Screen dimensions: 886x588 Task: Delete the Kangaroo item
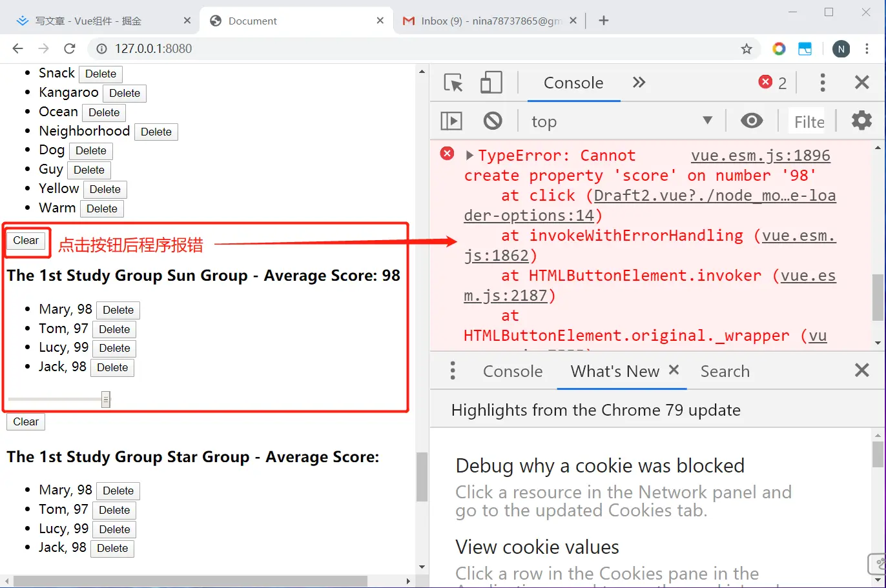pos(125,93)
